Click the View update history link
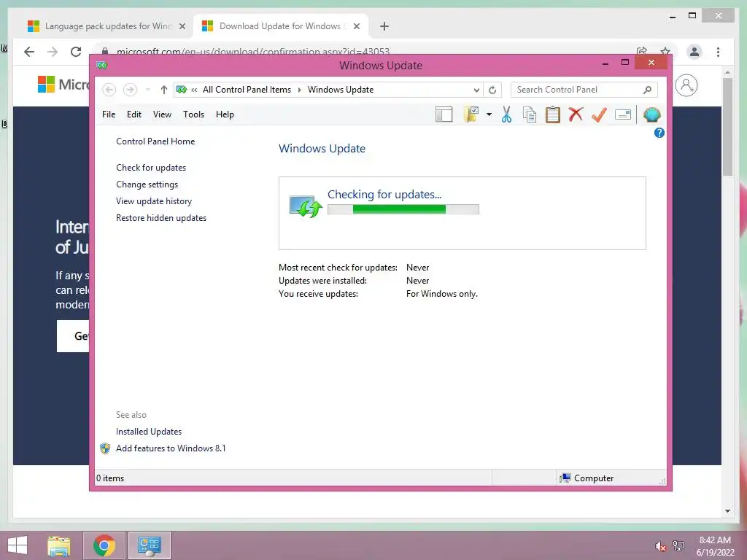 click(x=154, y=201)
